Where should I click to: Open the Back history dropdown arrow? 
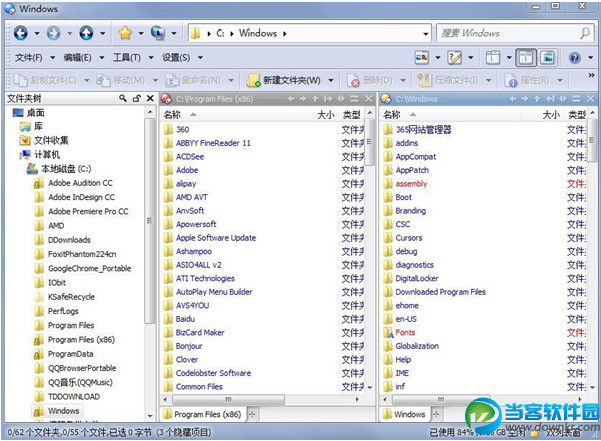pyautogui.click(x=37, y=33)
